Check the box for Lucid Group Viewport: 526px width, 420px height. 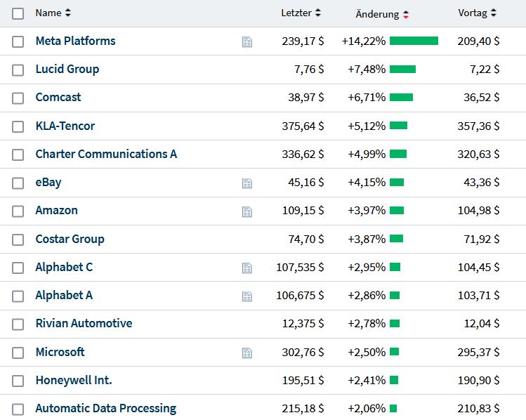(18, 70)
